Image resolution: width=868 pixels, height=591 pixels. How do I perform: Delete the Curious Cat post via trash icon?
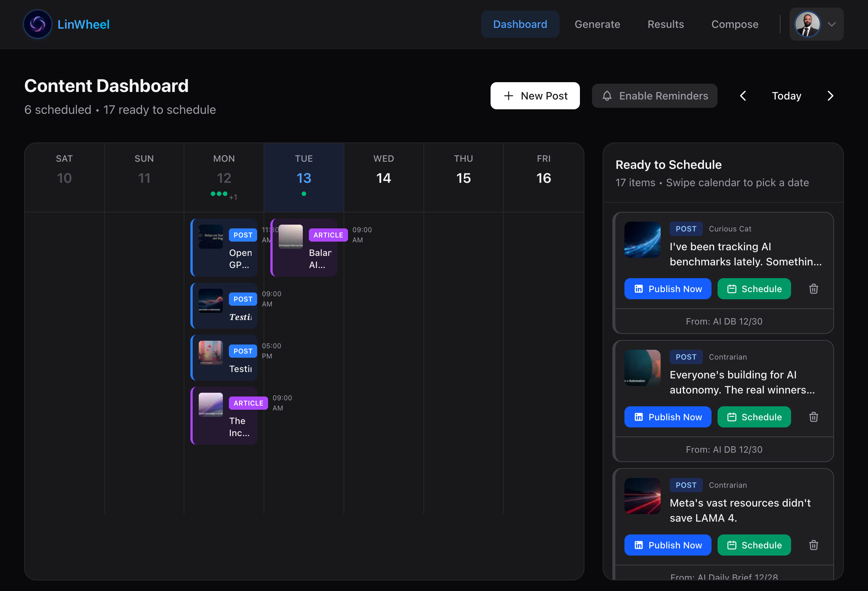(x=813, y=289)
